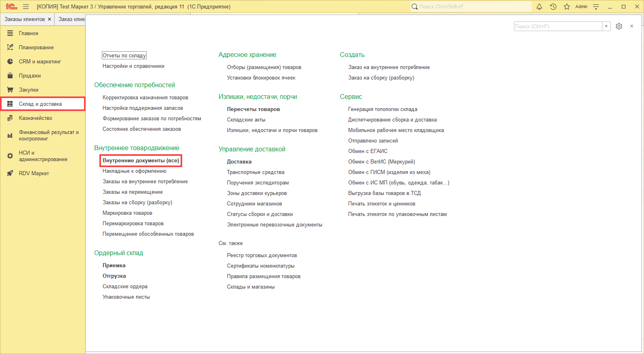Click the CRM и маркетинг pie icon
644x354 pixels.
10,61
